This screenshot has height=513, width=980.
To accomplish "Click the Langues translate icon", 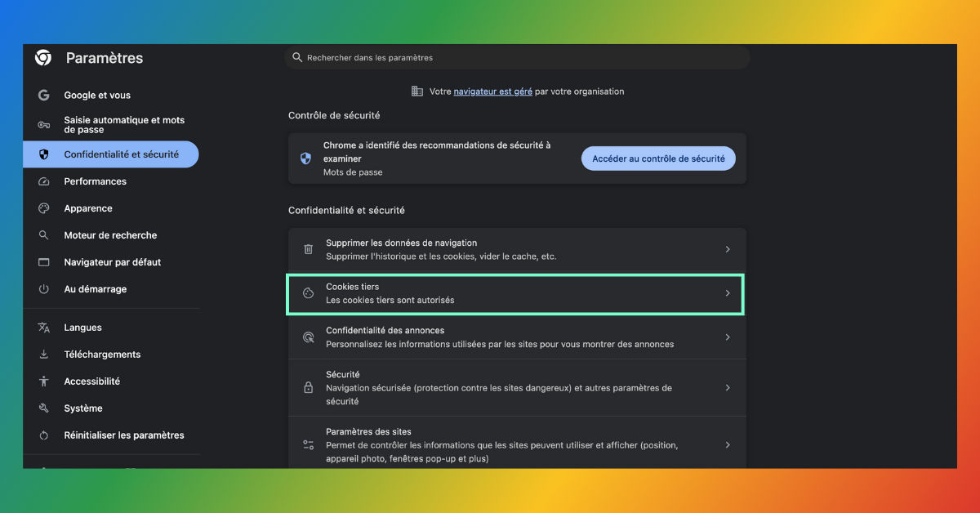I will 44,328.
